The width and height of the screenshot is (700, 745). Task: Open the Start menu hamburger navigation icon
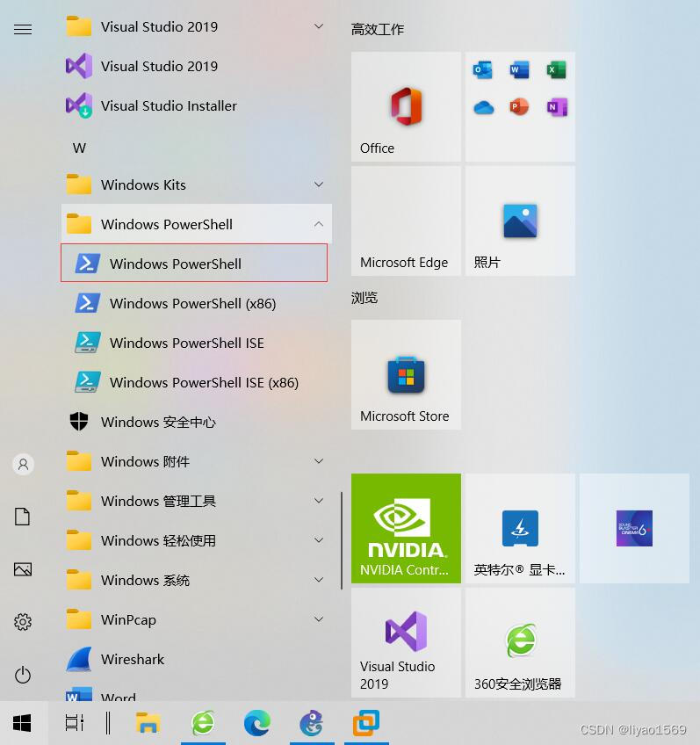tap(23, 30)
